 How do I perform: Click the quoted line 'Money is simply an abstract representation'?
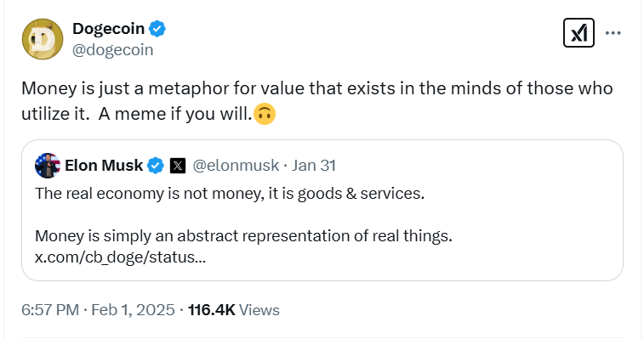click(x=243, y=236)
